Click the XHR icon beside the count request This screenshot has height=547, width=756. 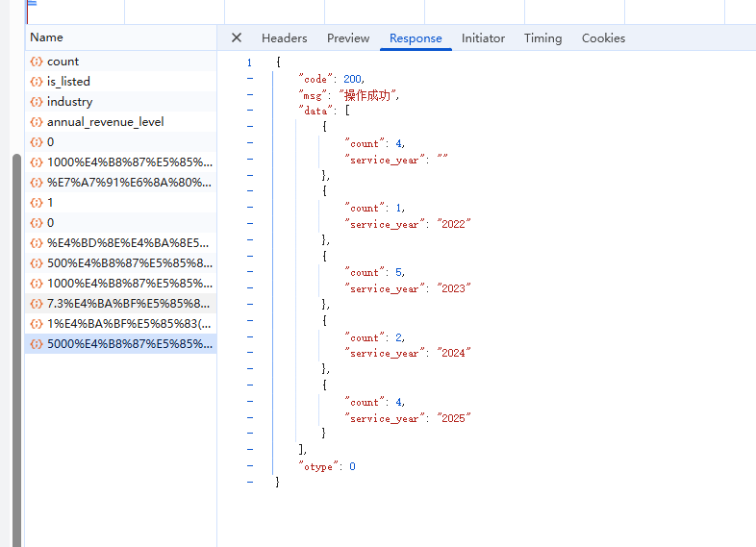[37, 62]
